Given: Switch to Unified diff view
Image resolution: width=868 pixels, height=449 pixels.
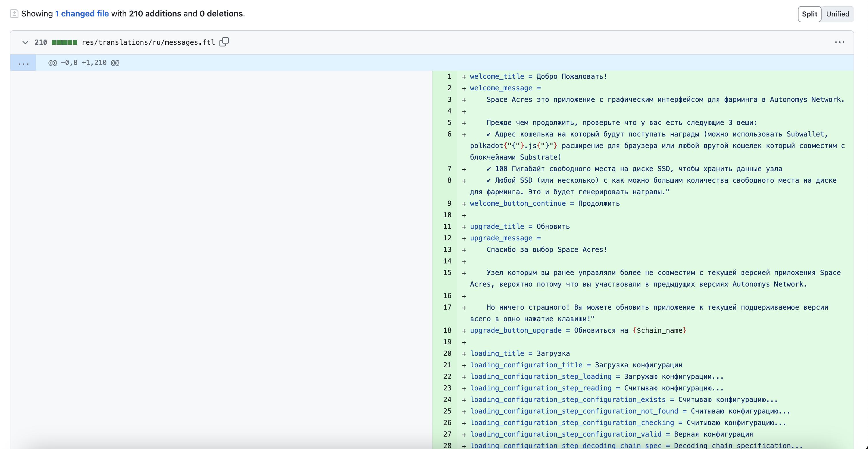Looking at the screenshot, I should (837, 14).
